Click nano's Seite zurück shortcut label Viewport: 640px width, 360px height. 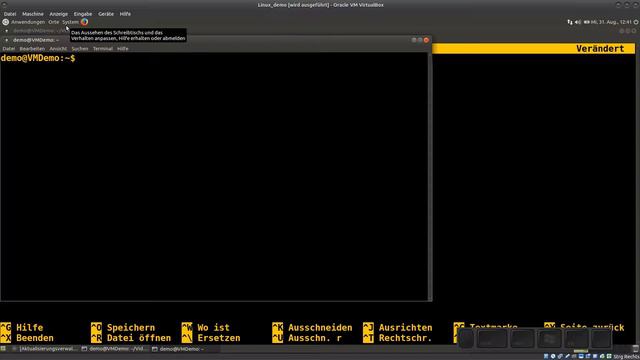(592, 327)
